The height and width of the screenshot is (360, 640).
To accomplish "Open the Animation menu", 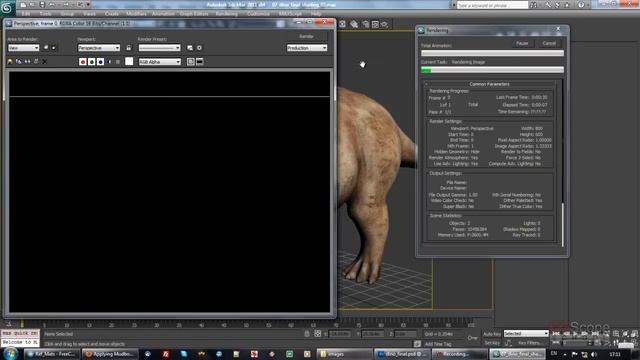I will click(x=163, y=14).
